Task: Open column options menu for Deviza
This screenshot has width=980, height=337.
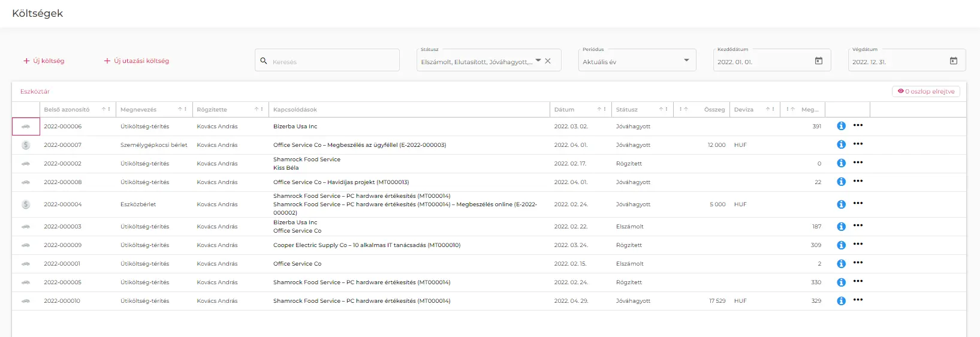Action: [773, 109]
